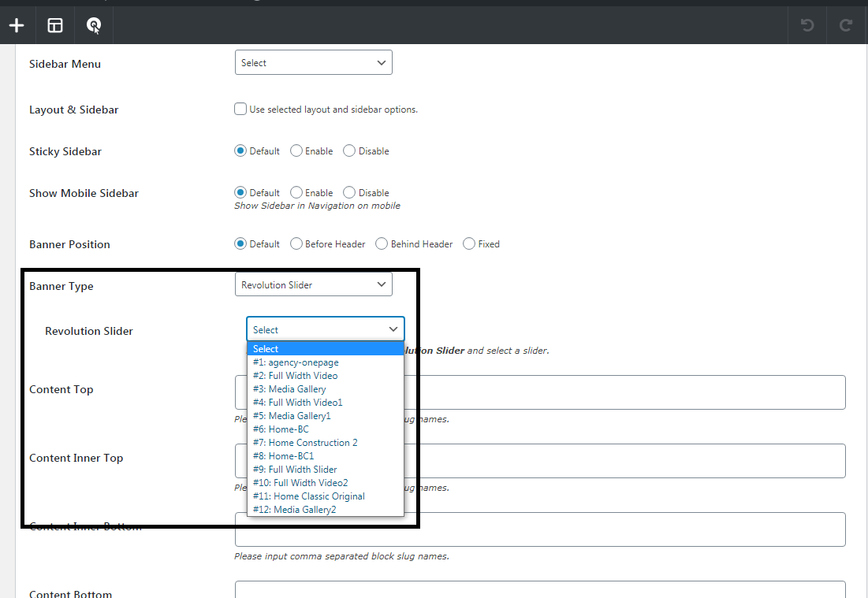868x598 pixels.
Task: Click the Content Top input field
Action: pos(623,392)
